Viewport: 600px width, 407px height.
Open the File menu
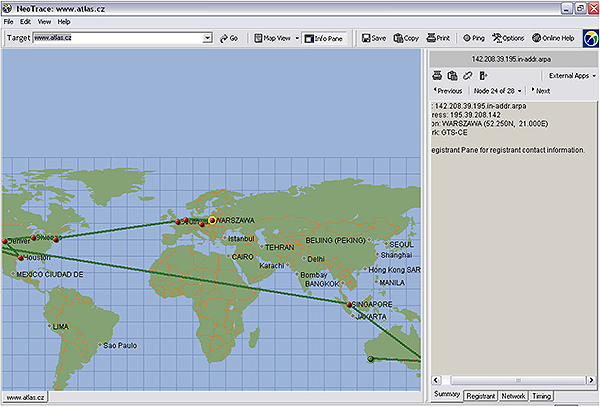point(8,22)
